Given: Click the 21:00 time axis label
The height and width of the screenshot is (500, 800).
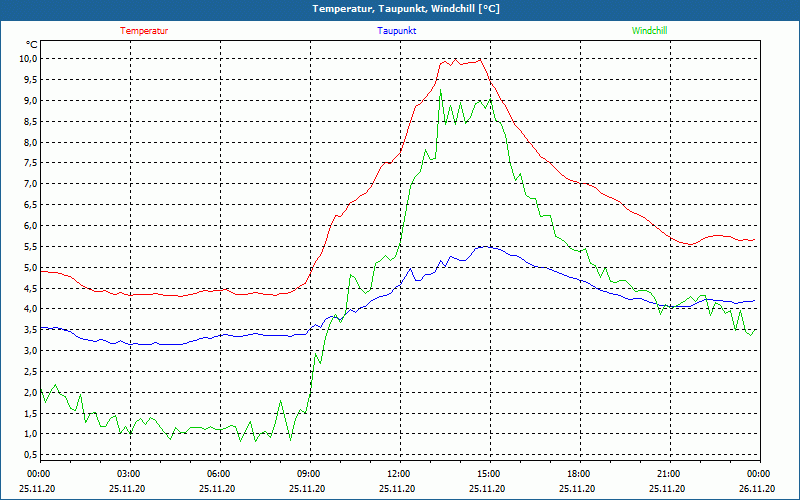Looking at the screenshot, I should [x=670, y=474].
